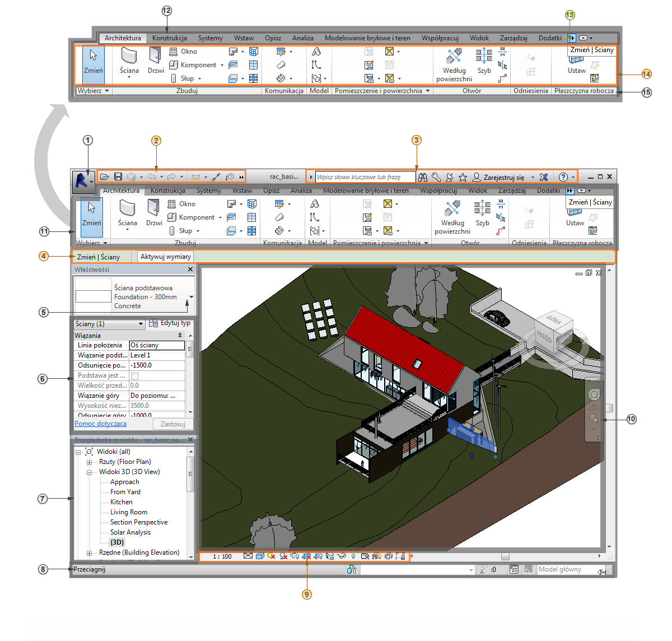Open the steering wheel on the navigation bar
Image resolution: width=672 pixels, height=641 pixels.
pyautogui.click(x=594, y=394)
